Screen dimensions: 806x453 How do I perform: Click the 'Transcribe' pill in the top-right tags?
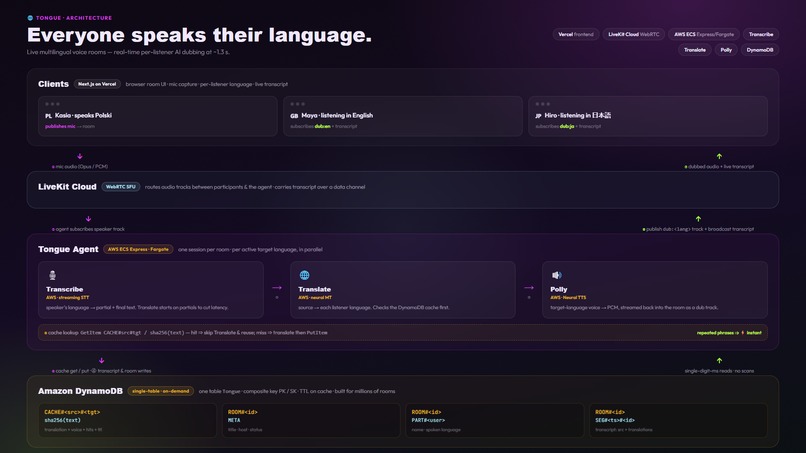point(761,34)
